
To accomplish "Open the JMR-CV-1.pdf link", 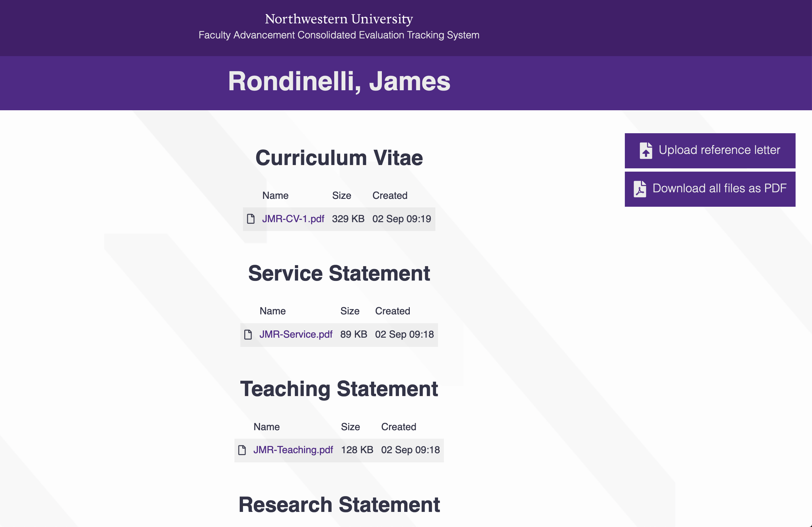I will pos(293,219).
